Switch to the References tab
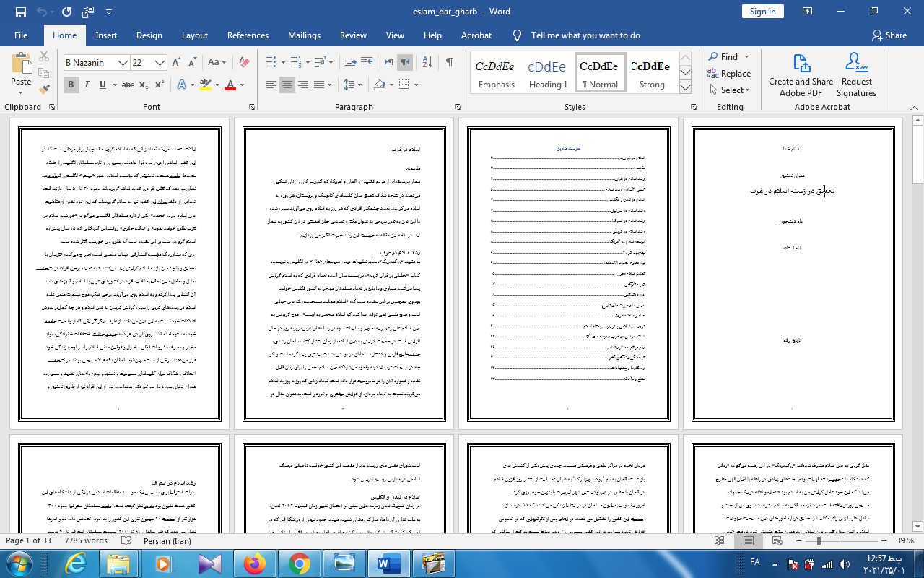This screenshot has width=924, height=578. pyautogui.click(x=248, y=35)
